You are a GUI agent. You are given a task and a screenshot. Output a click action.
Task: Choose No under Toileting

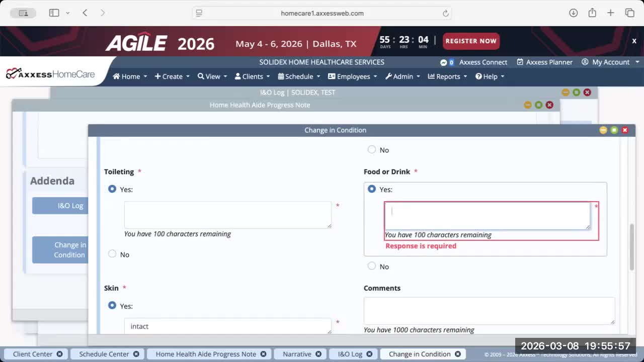[112, 254]
